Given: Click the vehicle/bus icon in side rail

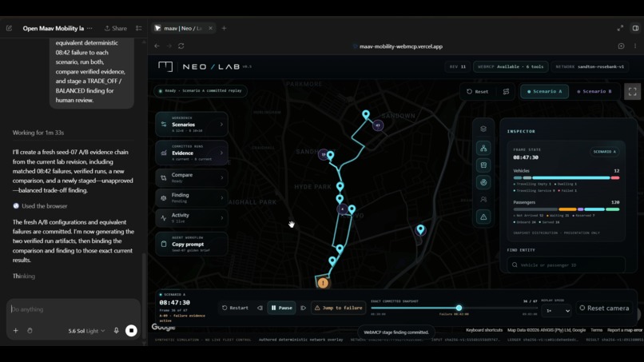Looking at the screenshot, I should (483, 165).
